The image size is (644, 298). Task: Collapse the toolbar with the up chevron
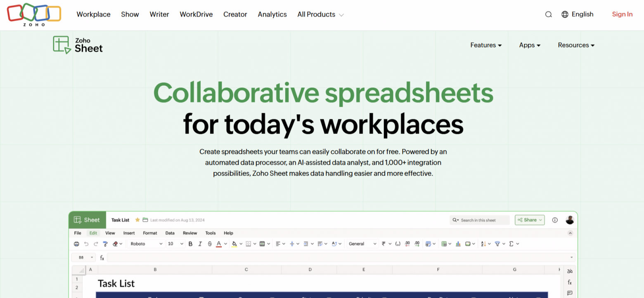point(570,233)
